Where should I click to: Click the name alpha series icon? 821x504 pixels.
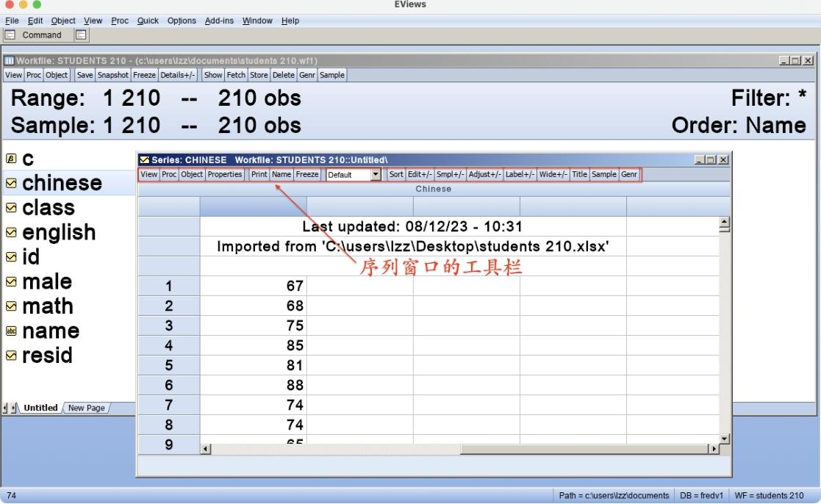[x=11, y=331]
